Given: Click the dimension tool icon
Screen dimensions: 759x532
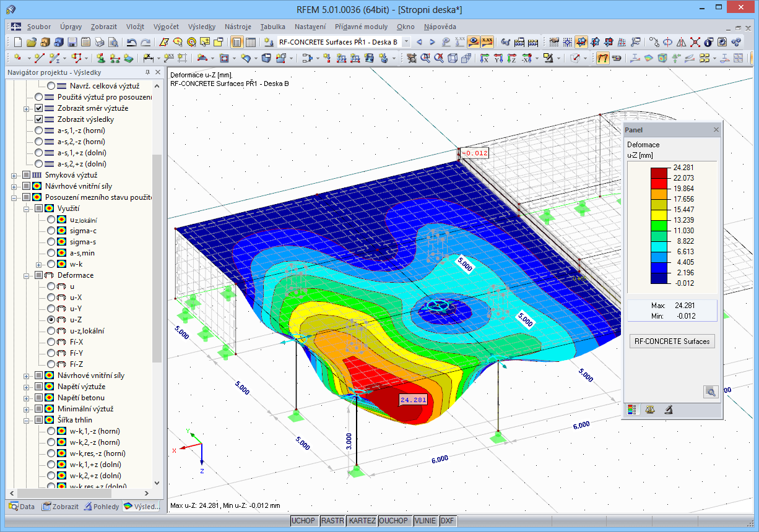Looking at the screenshot, I should pyautogui.click(x=149, y=58).
